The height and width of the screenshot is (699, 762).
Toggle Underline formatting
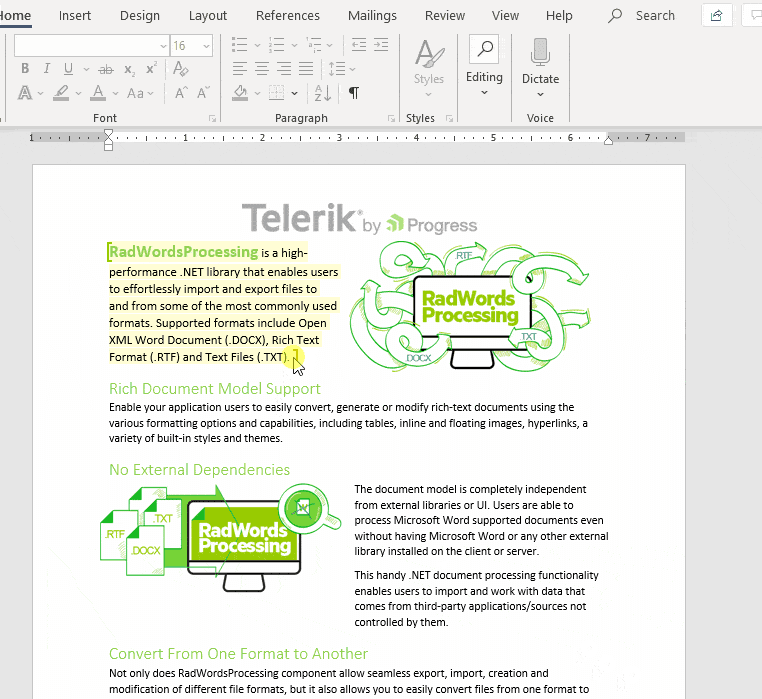tap(69, 69)
